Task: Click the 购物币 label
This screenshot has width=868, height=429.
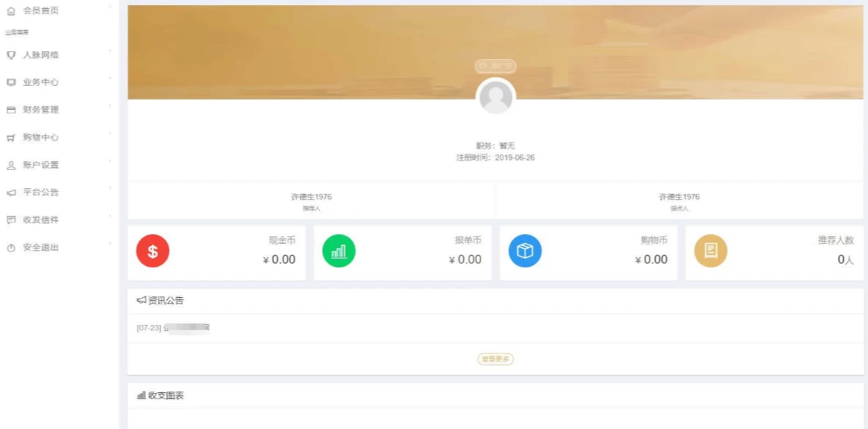Action: [654, 241]
